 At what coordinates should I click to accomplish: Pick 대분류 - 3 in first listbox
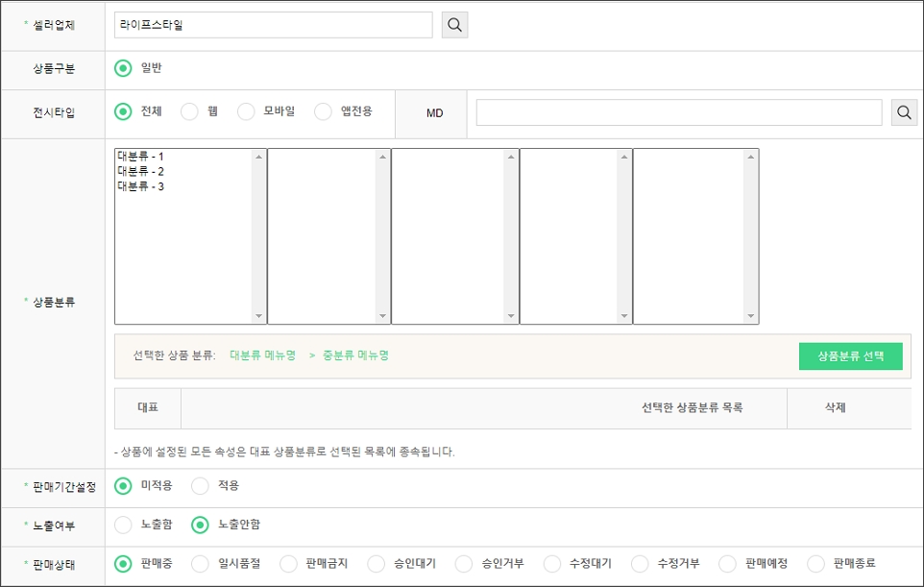140,187
